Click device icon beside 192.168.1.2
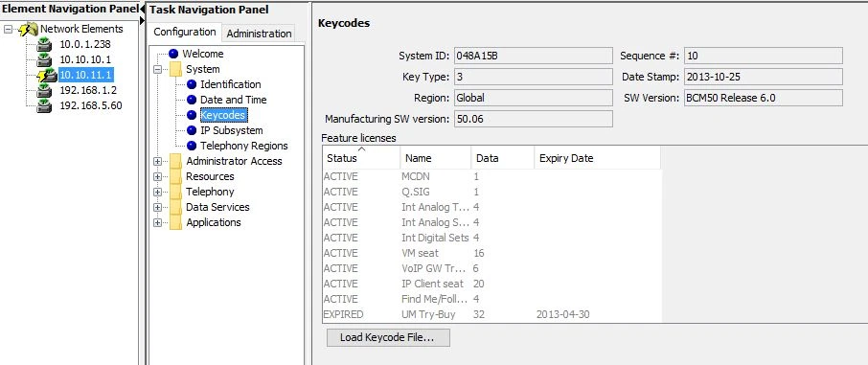Viewport: 868px width, 365px height. point(44,91)
